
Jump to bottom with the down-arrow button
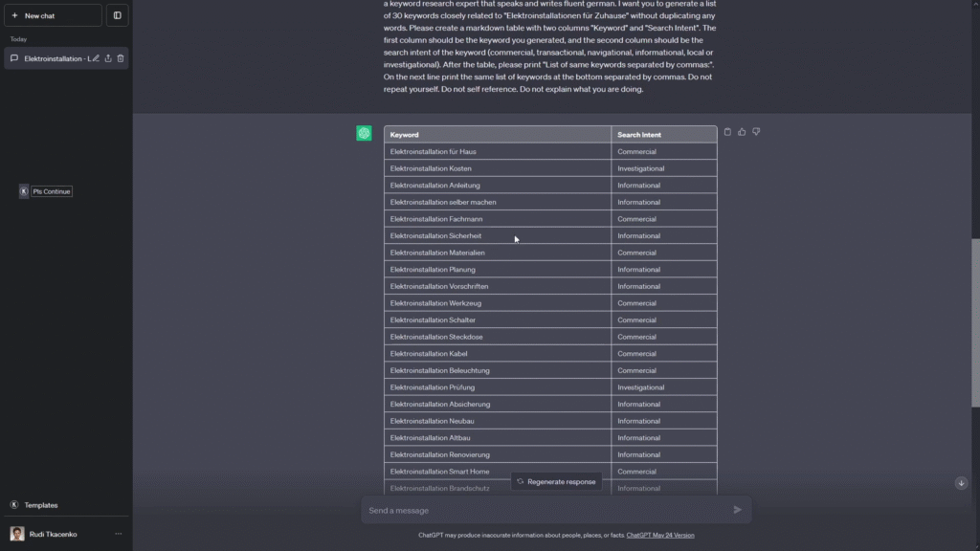click(961, 483)
